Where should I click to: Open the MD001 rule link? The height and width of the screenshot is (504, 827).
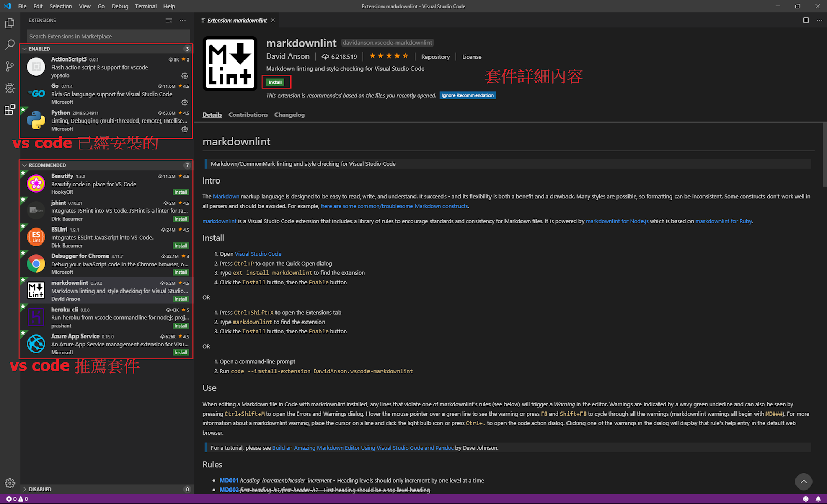pyautogui.click(x=229, y=481)
